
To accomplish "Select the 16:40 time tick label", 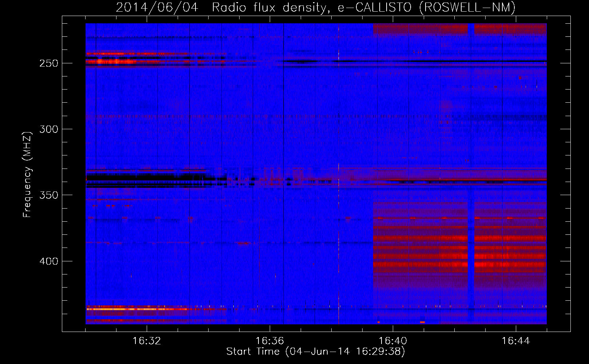I will click(393, 341).
